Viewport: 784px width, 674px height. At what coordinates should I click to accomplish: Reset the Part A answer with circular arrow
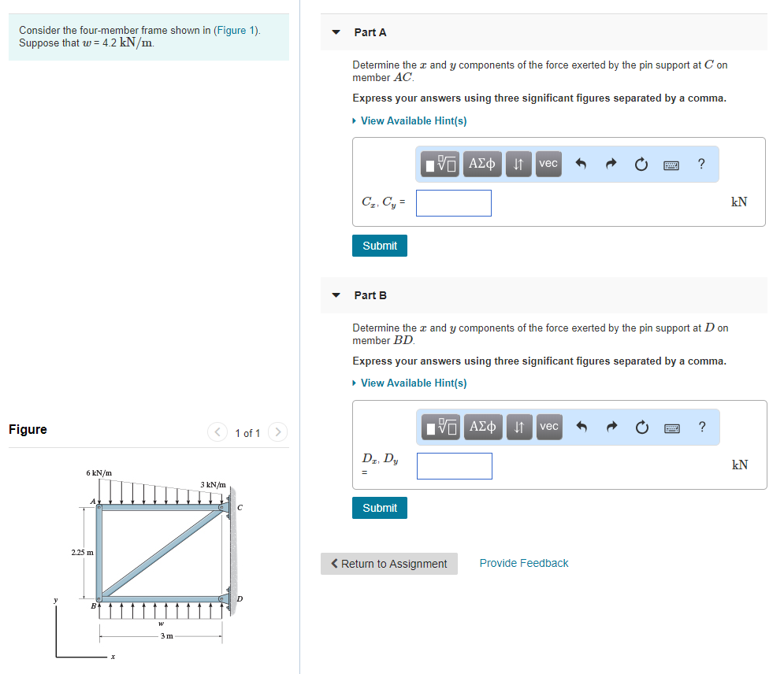pos(641,164)
